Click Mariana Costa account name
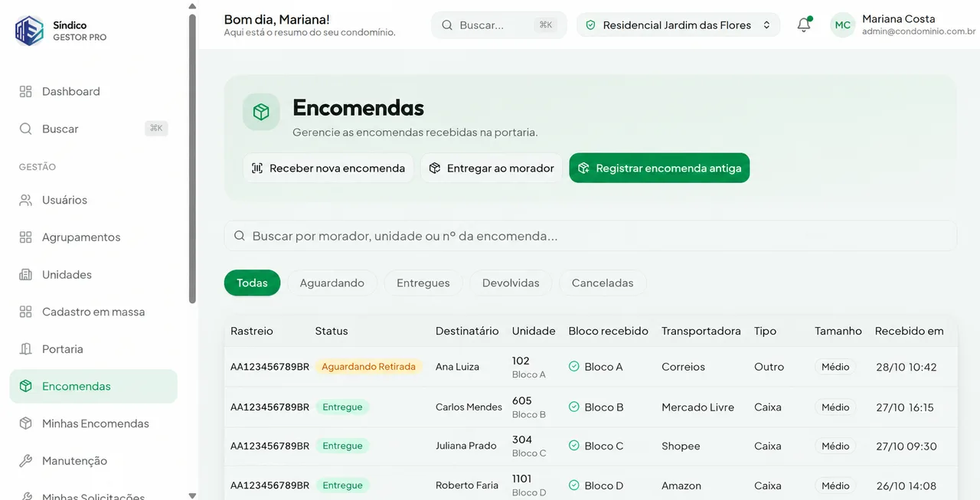 (x=898, y=18)
